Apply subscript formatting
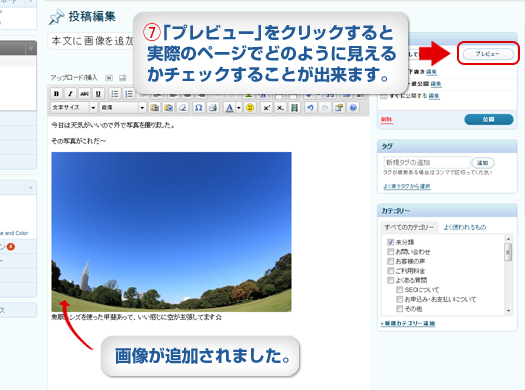 pos(280,108)
